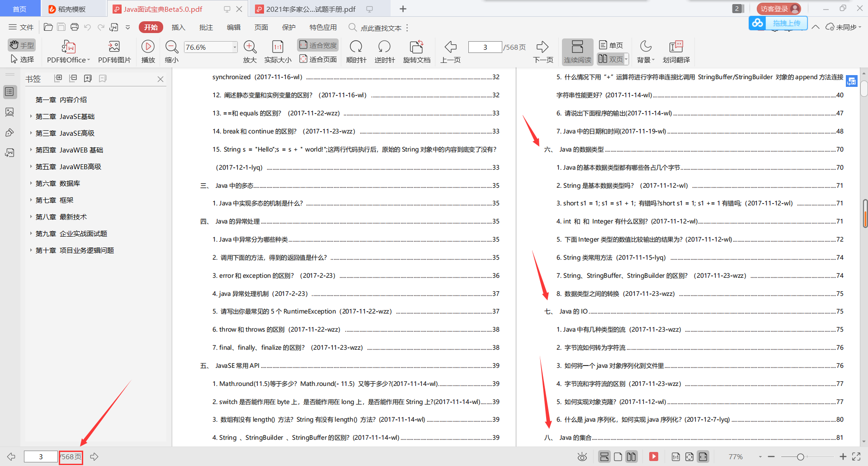Toggle 连续阅读 mode
This screenshot has width=868, height=466.
click(577, 52)
